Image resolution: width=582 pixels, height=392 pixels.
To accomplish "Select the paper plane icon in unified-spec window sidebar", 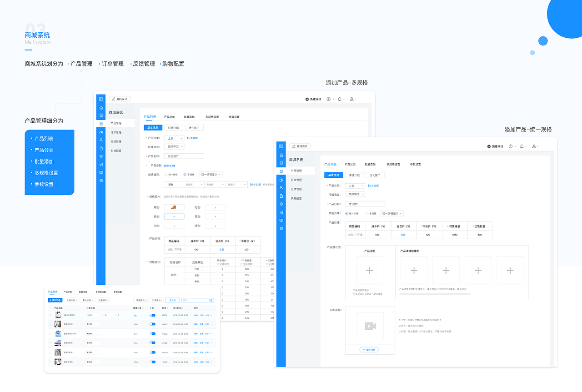I will 281,212.
